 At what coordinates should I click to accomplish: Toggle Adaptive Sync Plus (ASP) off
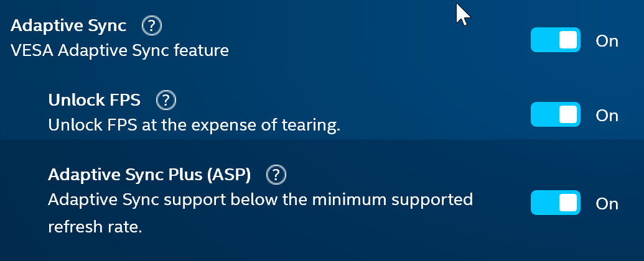(555, 203)
